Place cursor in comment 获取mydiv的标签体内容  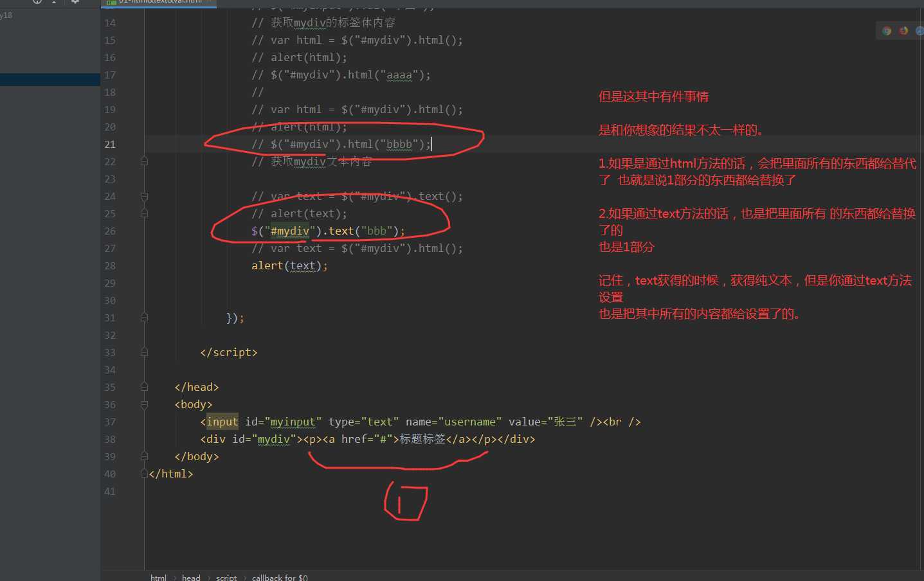323,22
